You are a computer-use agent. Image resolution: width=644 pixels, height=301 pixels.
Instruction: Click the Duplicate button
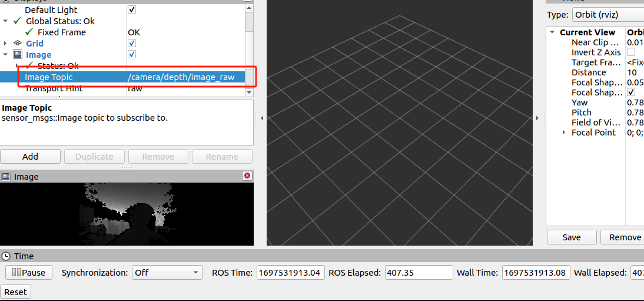point(94,157)
